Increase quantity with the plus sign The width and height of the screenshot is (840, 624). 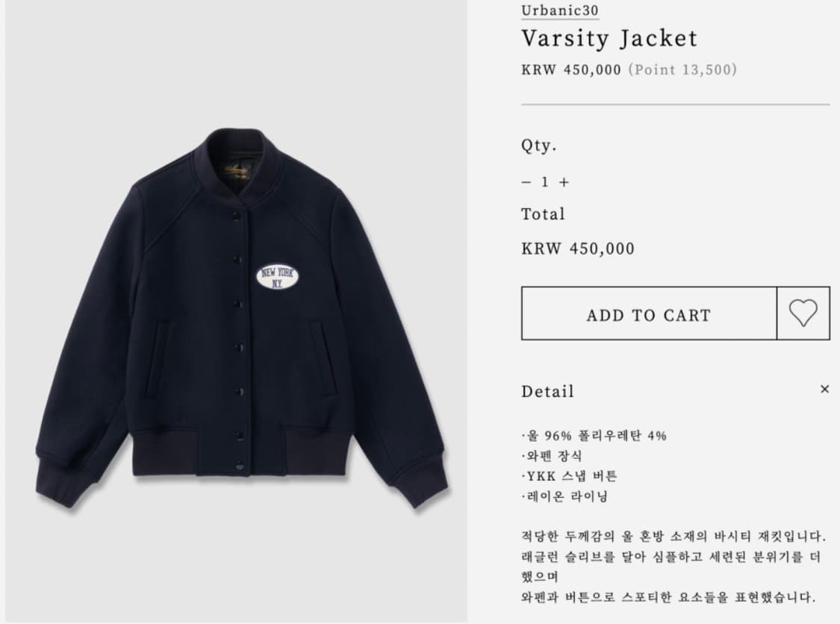[564, 182]
